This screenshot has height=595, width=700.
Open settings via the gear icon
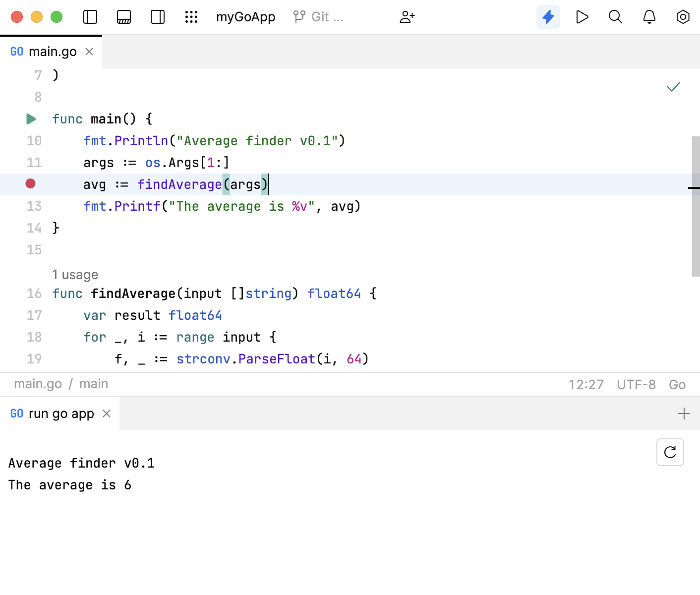(x=683, y=16)
